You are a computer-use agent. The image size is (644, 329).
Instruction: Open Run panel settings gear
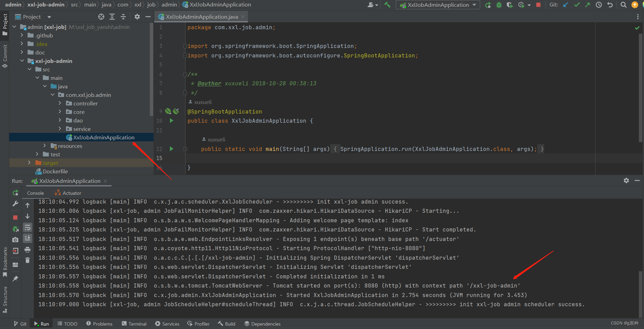pyautogui.click(x=626, y=180)
